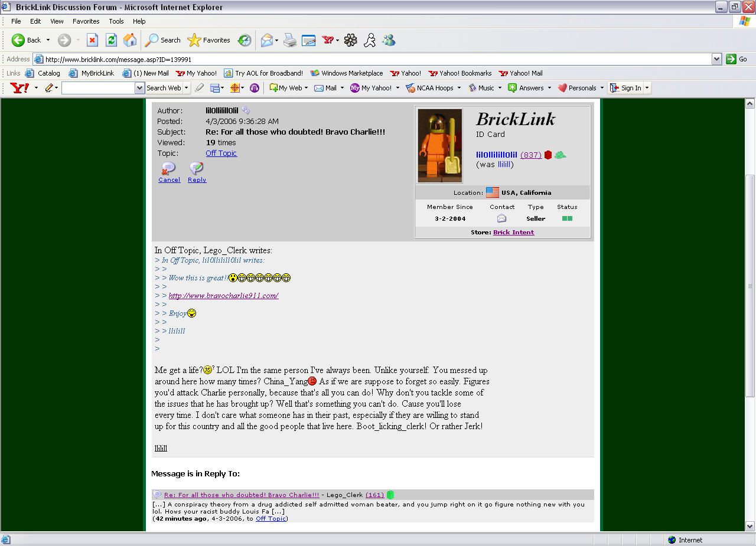Image resolution: width=756 pixels, height=546 pixels.
Task: Click the page vertical scrollbar down arrow
Action: [750, 526]
